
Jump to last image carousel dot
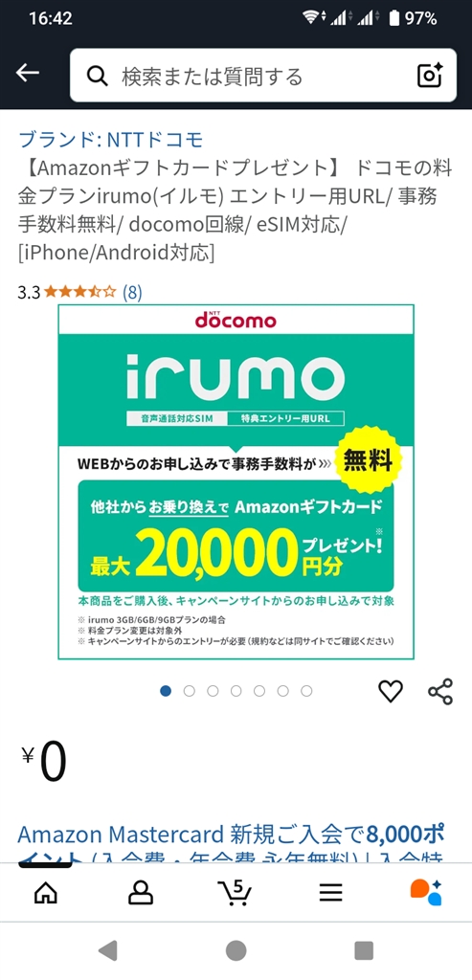(x=306, y=691)
